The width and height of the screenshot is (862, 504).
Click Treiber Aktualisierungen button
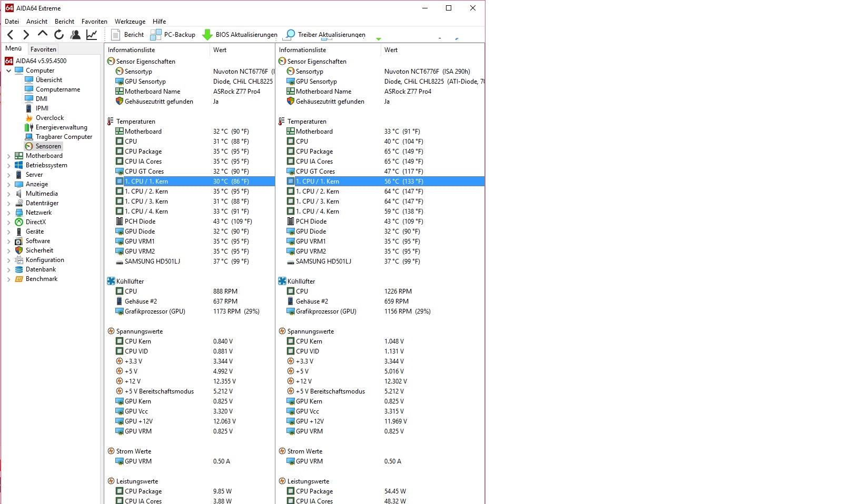[x=325, y=35]
